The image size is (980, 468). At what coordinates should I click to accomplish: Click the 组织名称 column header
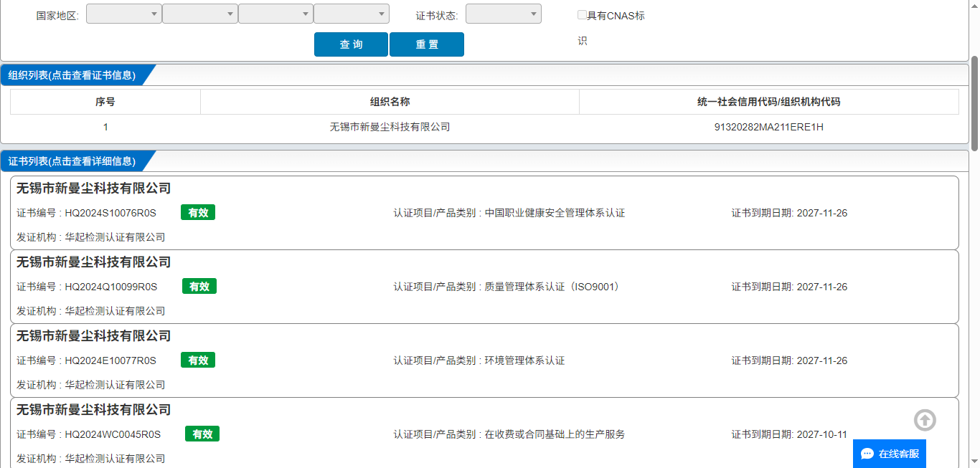[x=390, y=102]
